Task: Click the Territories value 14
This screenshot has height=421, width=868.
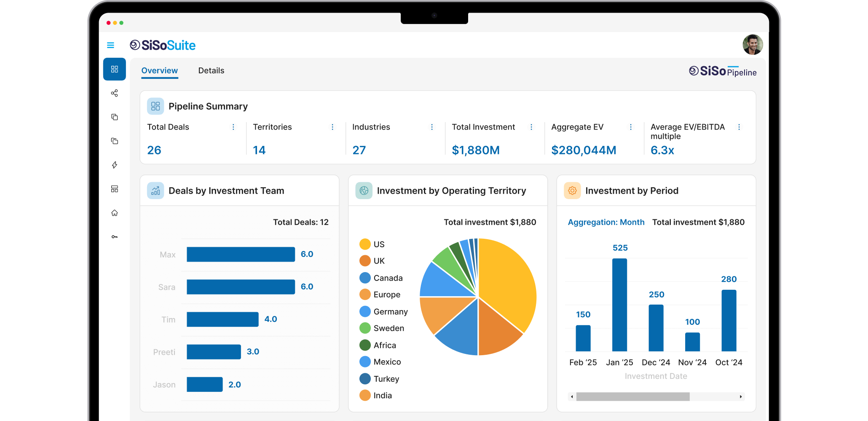Action: pos(259,150)
